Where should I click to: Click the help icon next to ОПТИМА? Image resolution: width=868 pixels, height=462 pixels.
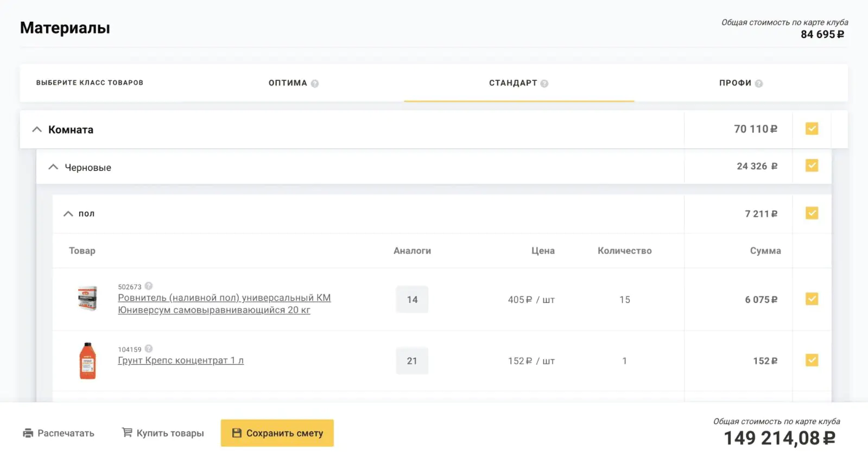click(315, 84)
